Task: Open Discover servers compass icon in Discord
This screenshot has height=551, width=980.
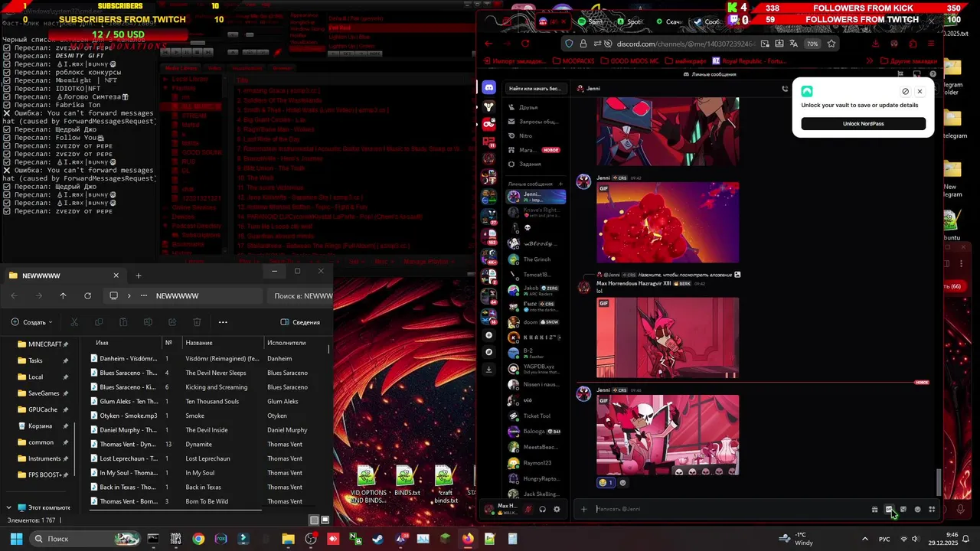Action: (x=489, y=352)
